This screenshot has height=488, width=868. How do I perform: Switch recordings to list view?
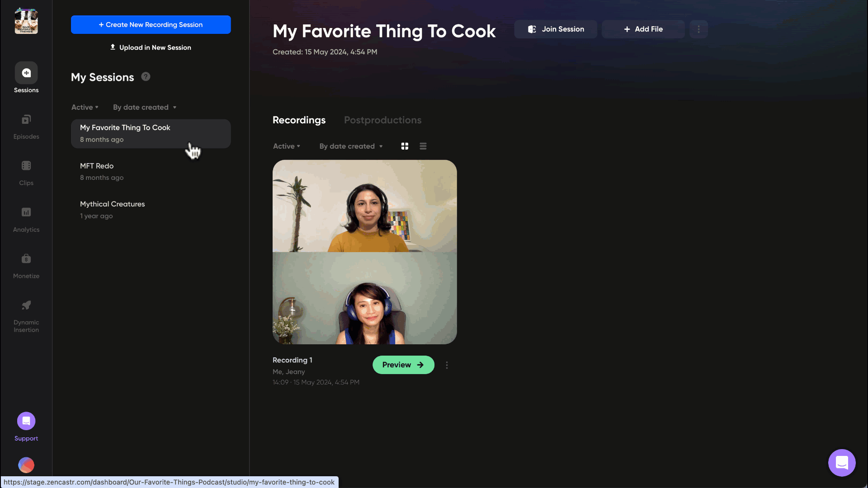coord(423,146)
